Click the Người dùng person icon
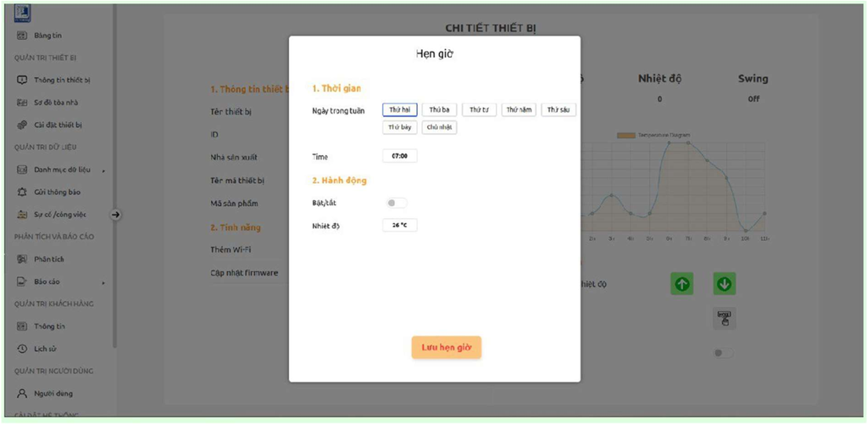Screen dimensions: 868x424 click(x=21, y=393)
